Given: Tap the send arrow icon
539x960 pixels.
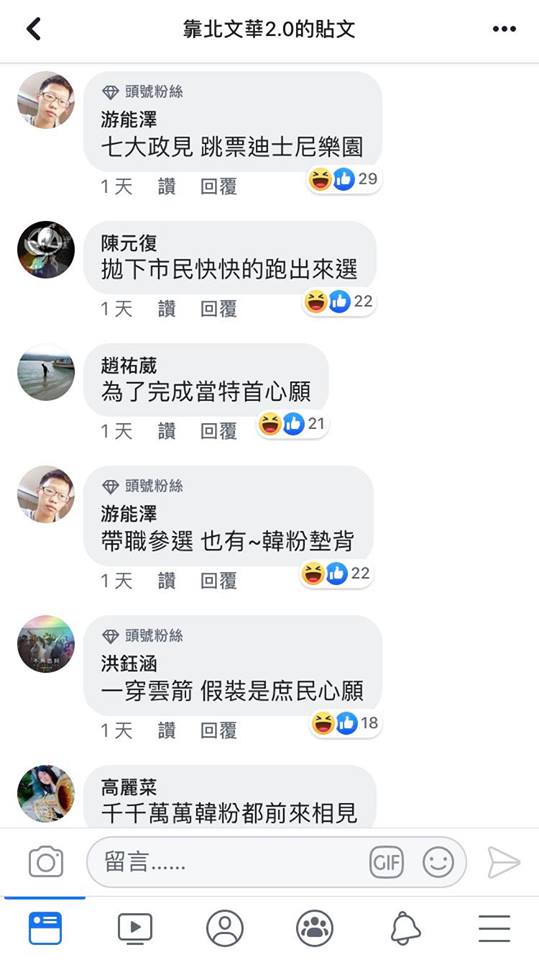Looking at the screenshot, I should pyautogui.click(x=503, y=863).
